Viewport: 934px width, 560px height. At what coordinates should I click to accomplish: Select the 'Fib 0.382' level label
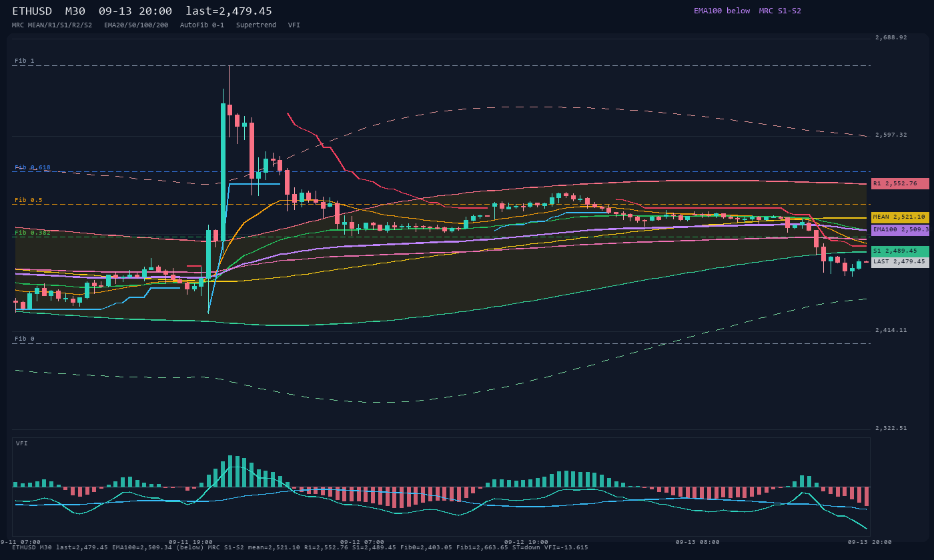coord(33,233)
